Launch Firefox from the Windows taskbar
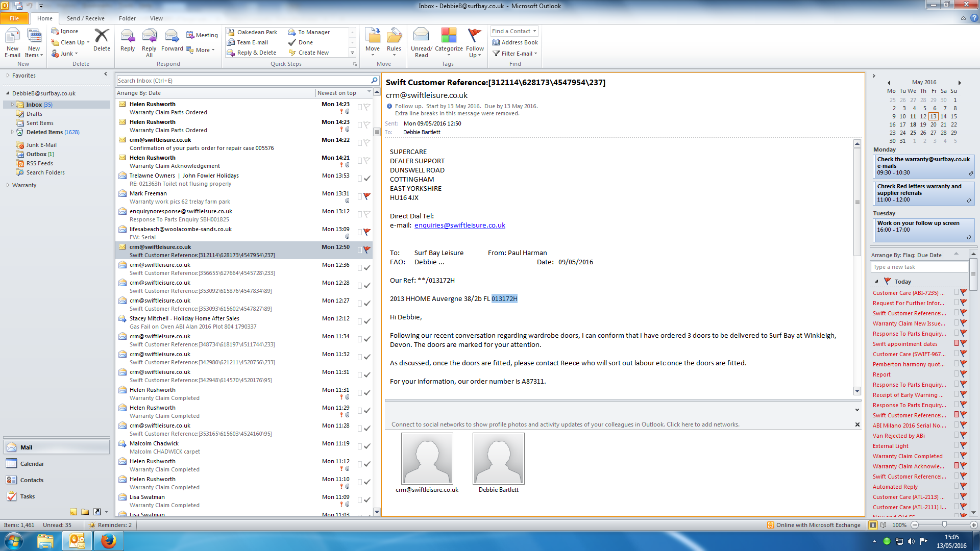Viewport: 980px width, 551px height. [x=109, y=541]
